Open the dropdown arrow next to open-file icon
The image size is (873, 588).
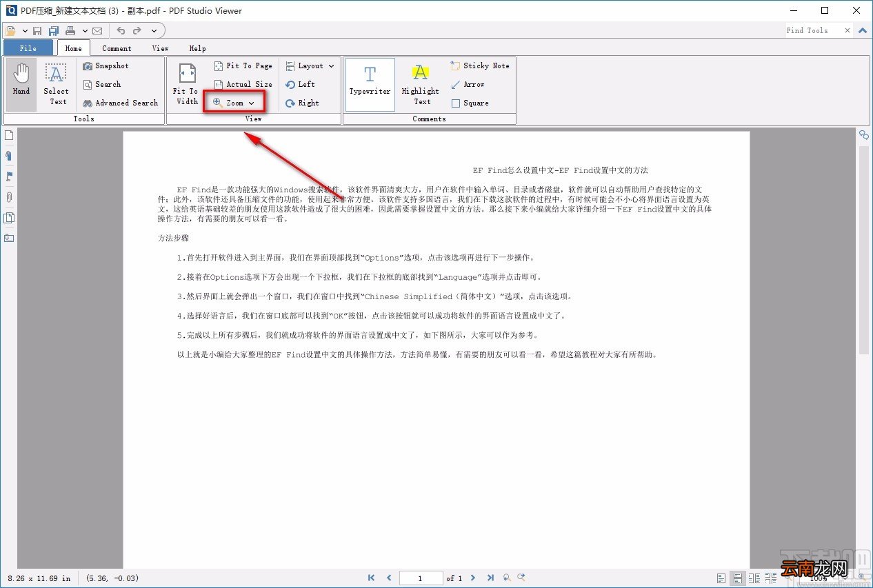[x=25, y=30]
